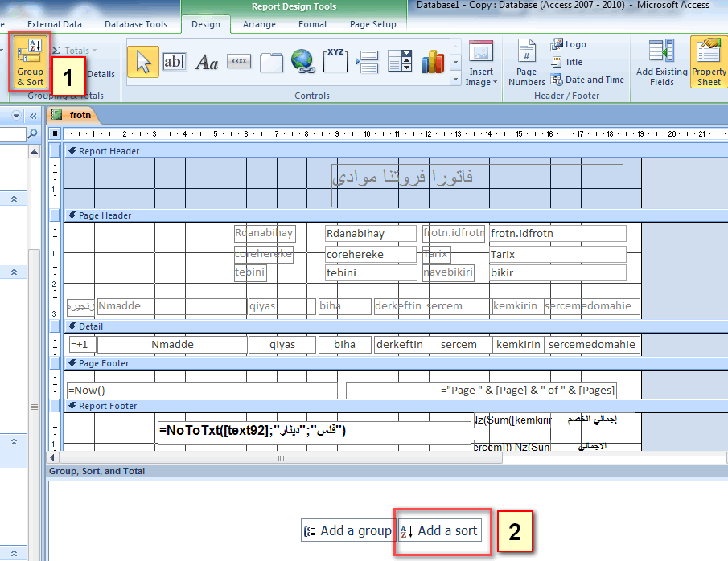Select the Rdanabihay text box in Page Header
Screen dimensions: 728x561
(371, 233)
